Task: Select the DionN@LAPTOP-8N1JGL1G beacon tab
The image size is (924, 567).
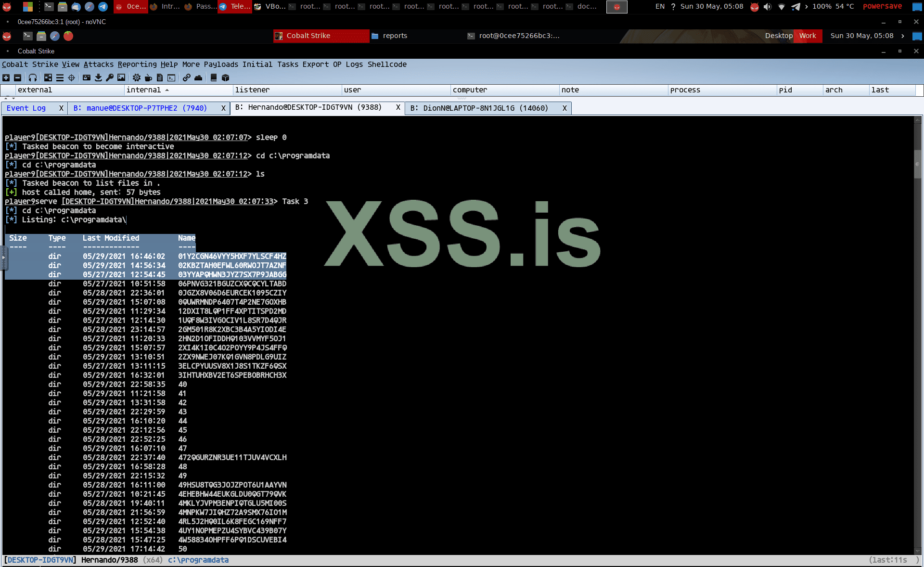Action: click(x=485, y=108)
